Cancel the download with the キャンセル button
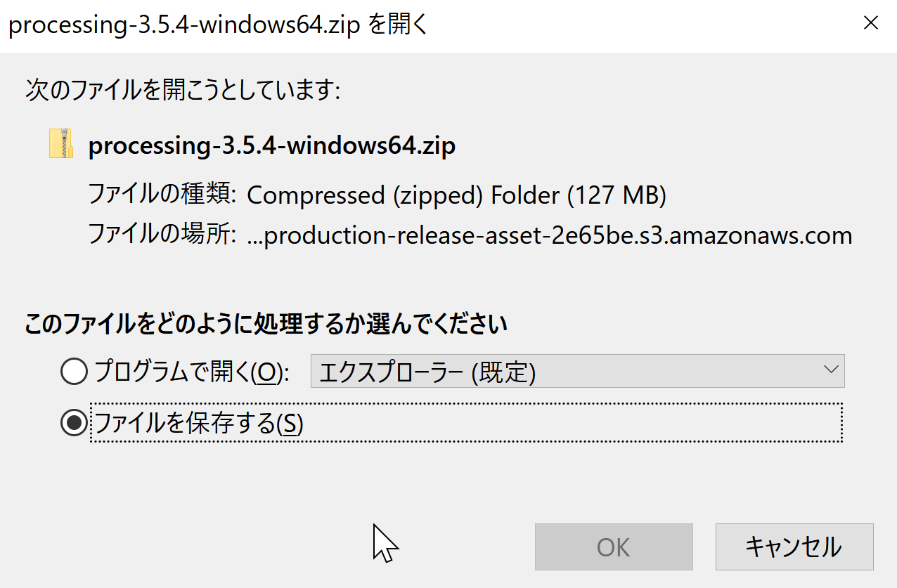The height and width of the screenshot is (588, 897). 794,547
